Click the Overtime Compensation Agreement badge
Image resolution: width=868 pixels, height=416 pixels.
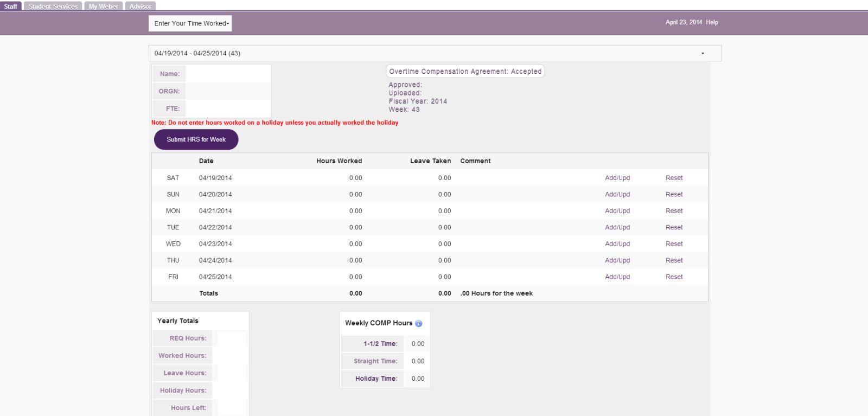point(465,72)
